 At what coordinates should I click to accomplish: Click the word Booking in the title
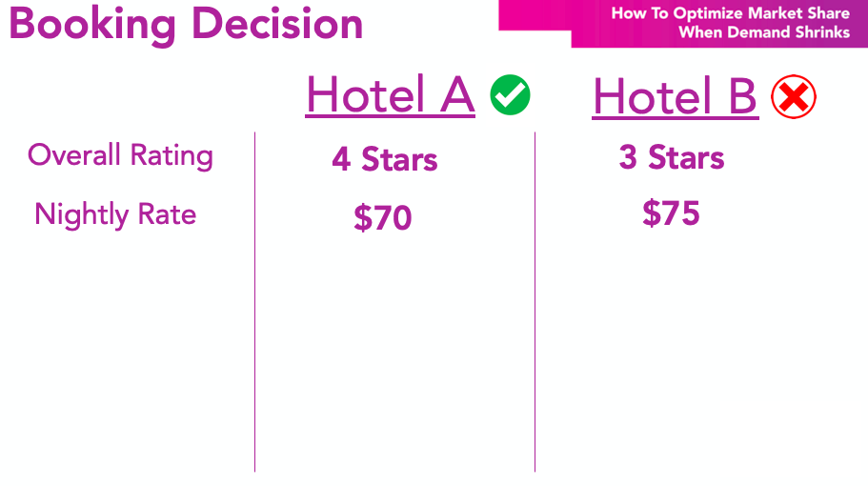tap(92, 25)
